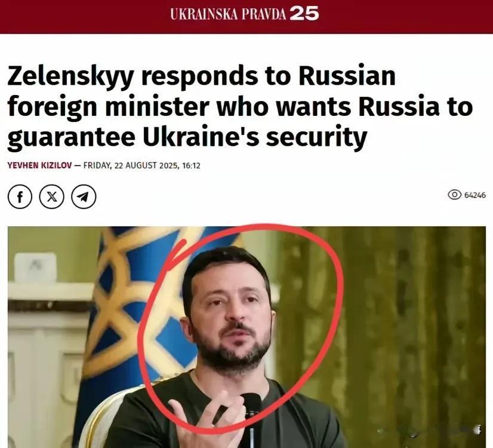This screenshot has height=448, width=493.
Task: Click the white wall device in photo
Action: [x=36, y=268]
